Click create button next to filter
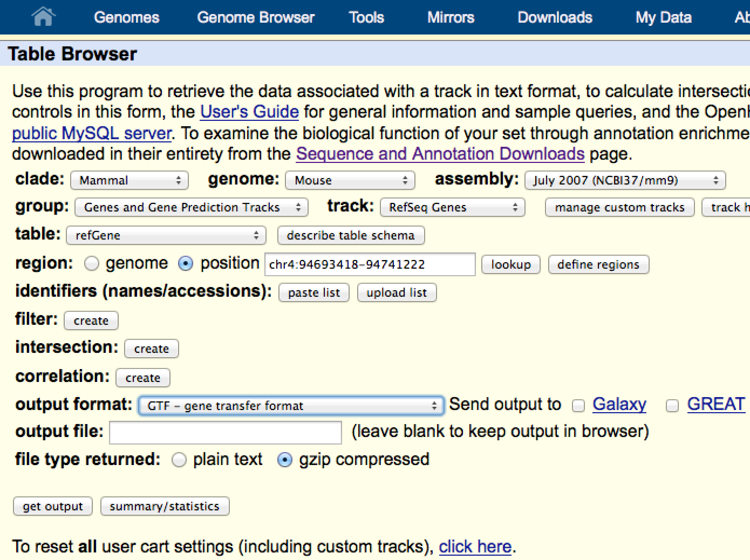Viewport: 750px width, 560px height. (91, 320)
